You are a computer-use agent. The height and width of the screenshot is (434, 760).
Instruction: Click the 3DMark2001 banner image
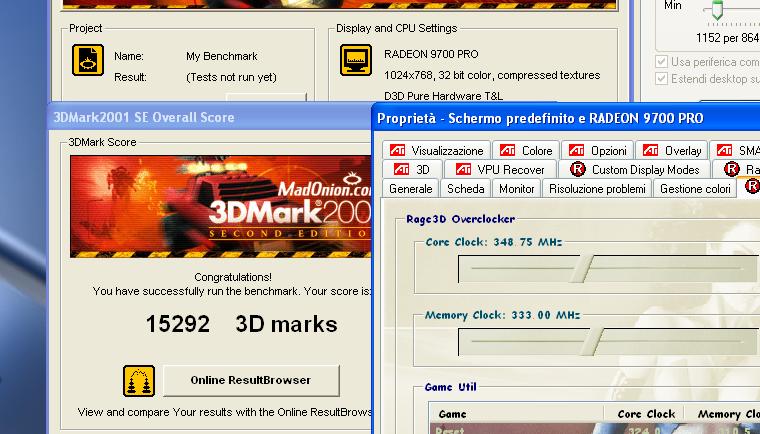[x=221, y=206]
